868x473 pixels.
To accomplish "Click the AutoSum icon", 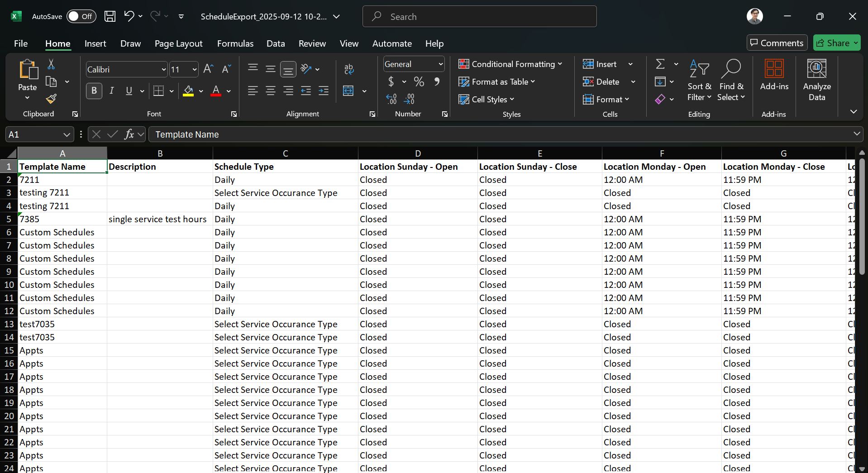I will click(661, 64).
